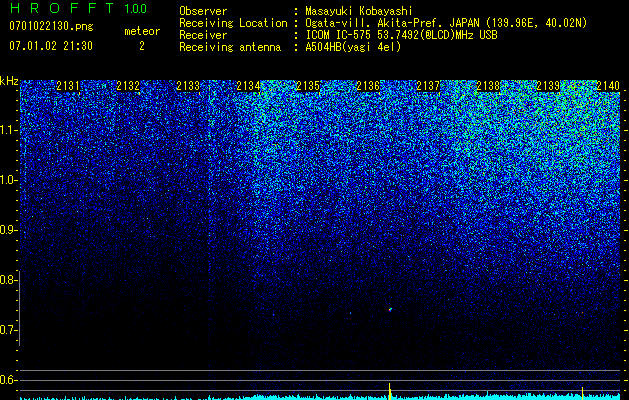The width and height of the screenshot is (629, 400).
Task: Click time marker 2131
Action: point(68,86)
